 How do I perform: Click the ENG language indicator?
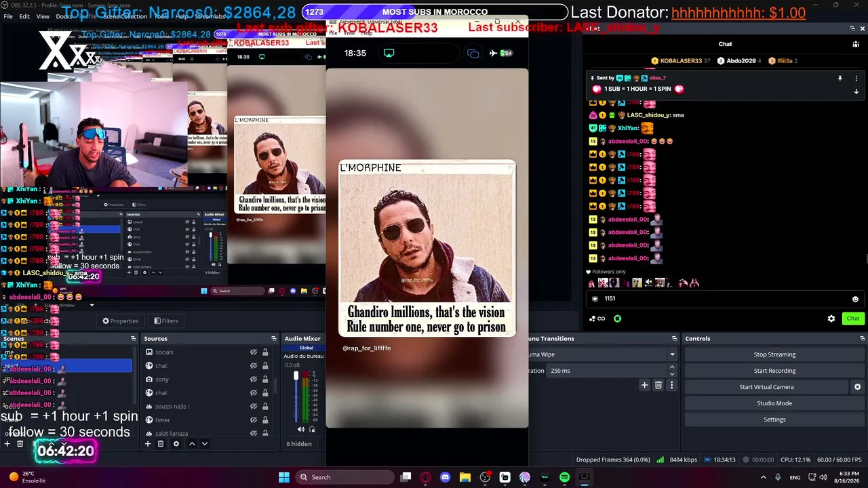click(x=795, y=477)
